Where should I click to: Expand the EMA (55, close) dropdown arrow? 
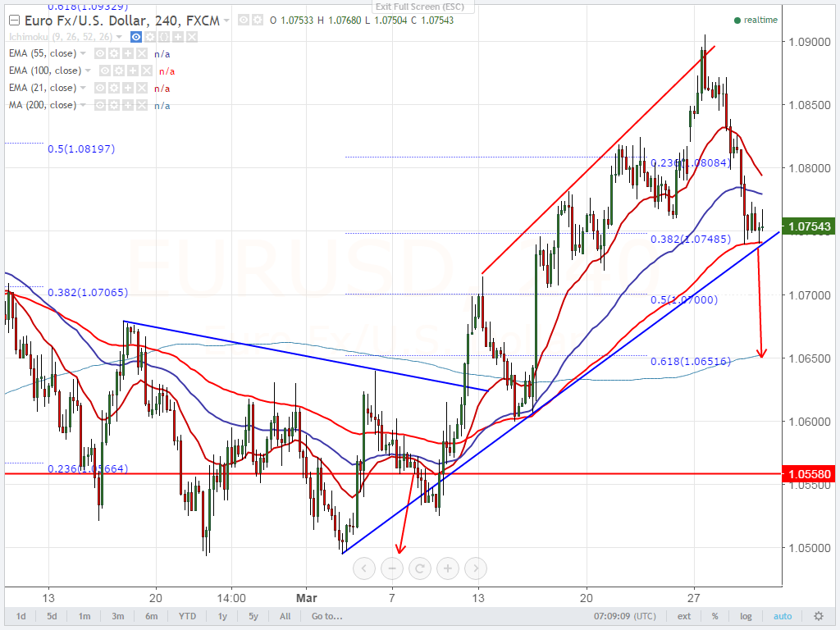point(83,53)
